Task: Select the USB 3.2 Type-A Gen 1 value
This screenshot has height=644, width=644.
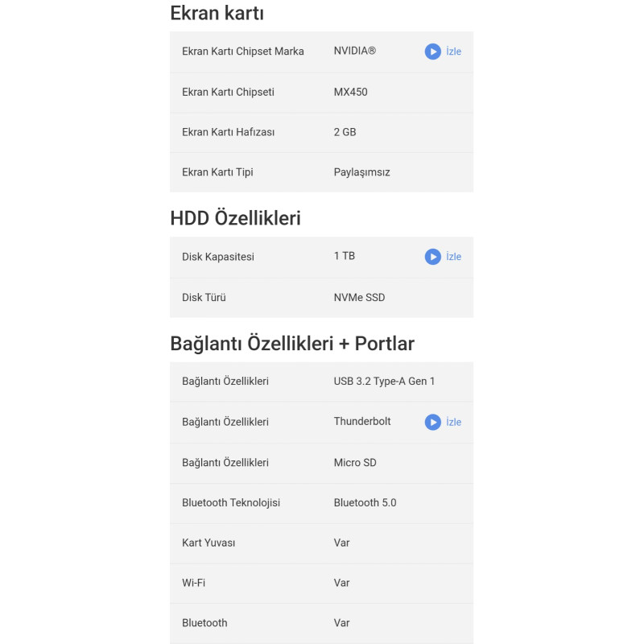Action: pos(384,382)
